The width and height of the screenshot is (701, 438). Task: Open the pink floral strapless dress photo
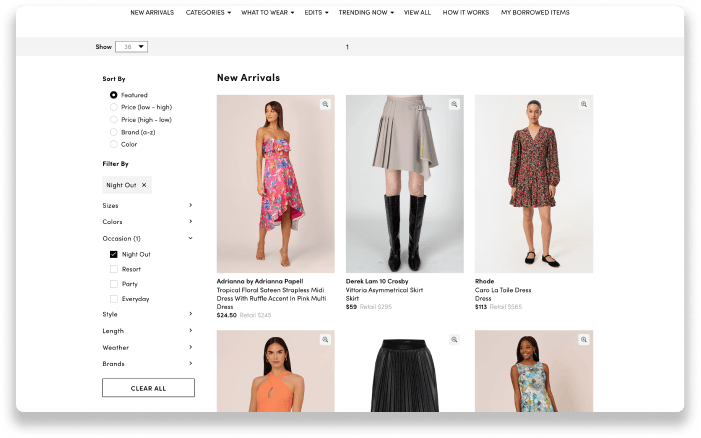tap(275, 184)
